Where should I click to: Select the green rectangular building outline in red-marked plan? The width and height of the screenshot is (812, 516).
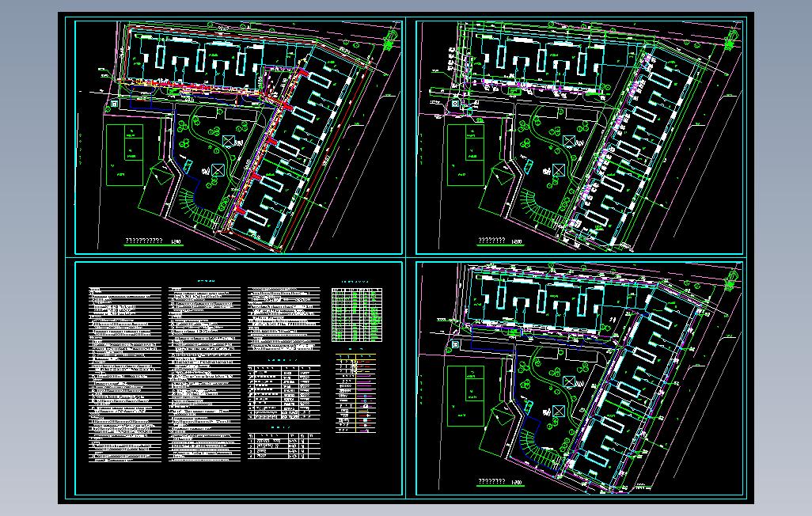(124, 155)
